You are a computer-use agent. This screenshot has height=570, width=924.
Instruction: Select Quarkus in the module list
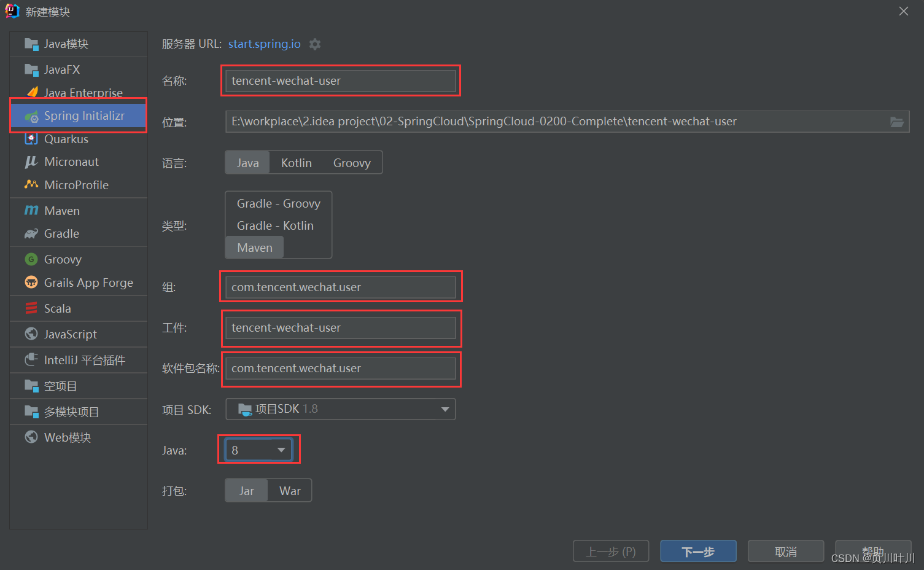(x=79, y=139)
